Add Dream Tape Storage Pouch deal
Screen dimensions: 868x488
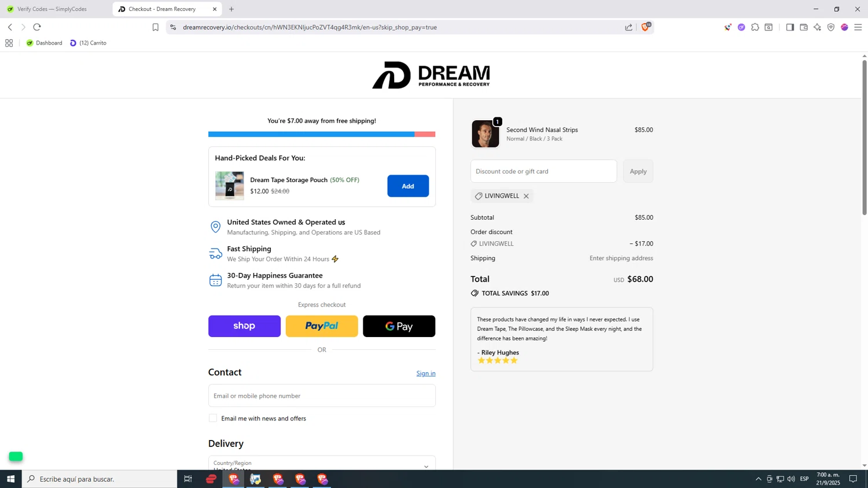408,186
